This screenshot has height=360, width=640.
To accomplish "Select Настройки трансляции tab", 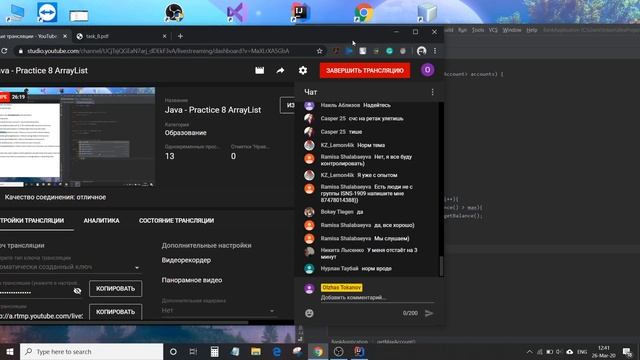I will tap(32, 220).
